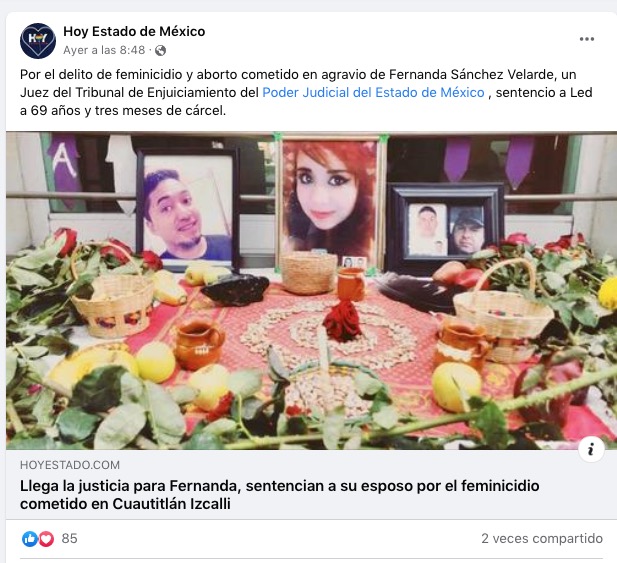This screenshot has width=617, height=563.
Task: Click the red rose at the altar center
Action: click(x=343, y=320)
